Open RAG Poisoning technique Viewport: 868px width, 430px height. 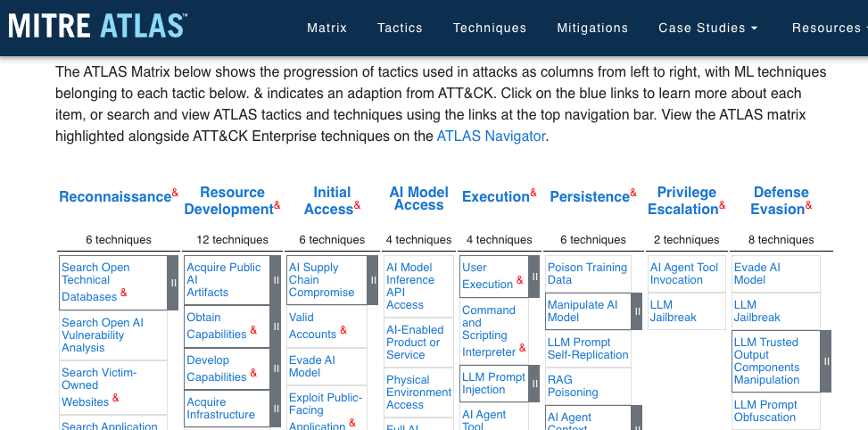[573, 385]
